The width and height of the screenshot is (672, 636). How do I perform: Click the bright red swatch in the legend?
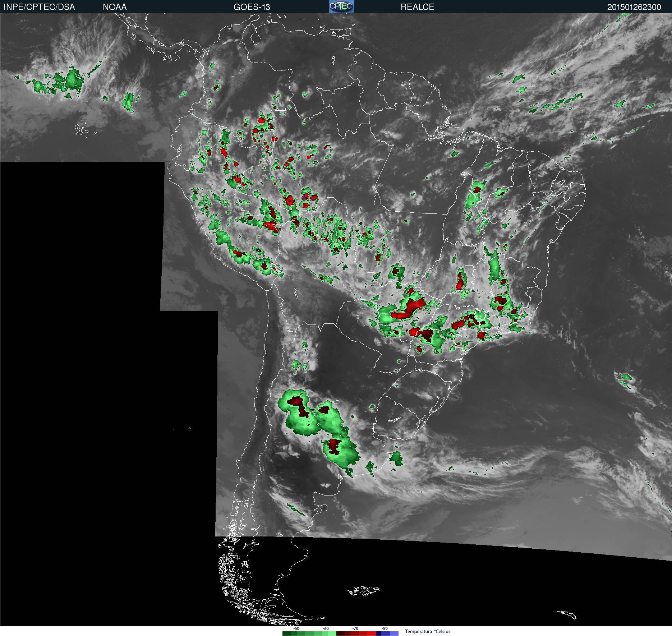click(372, 633)
